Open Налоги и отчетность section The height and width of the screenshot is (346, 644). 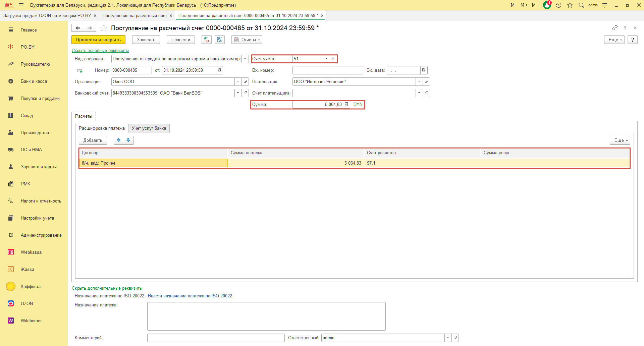click(x=34, y=201)
